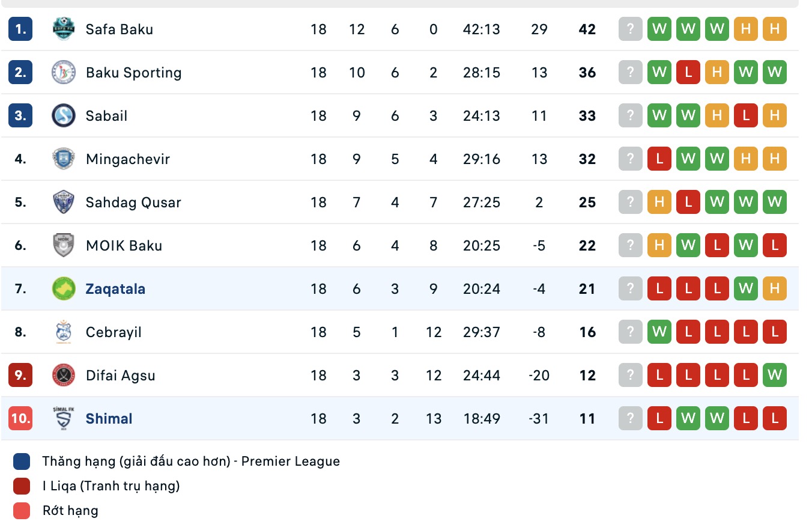Viewport: 812px width, 530px height.
Task: Click the Mingachevir team crest
Action: click(x=64, y=159)
